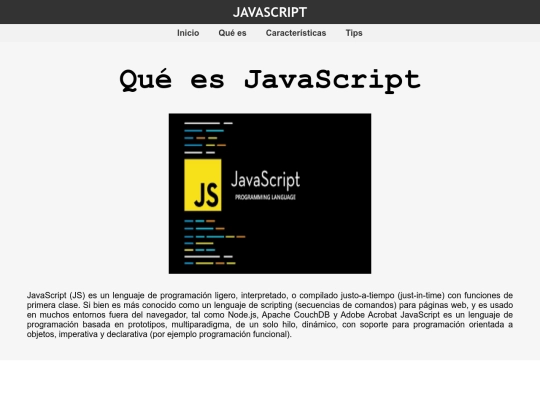Click the JavaScript programming language image

coord(270,194)
